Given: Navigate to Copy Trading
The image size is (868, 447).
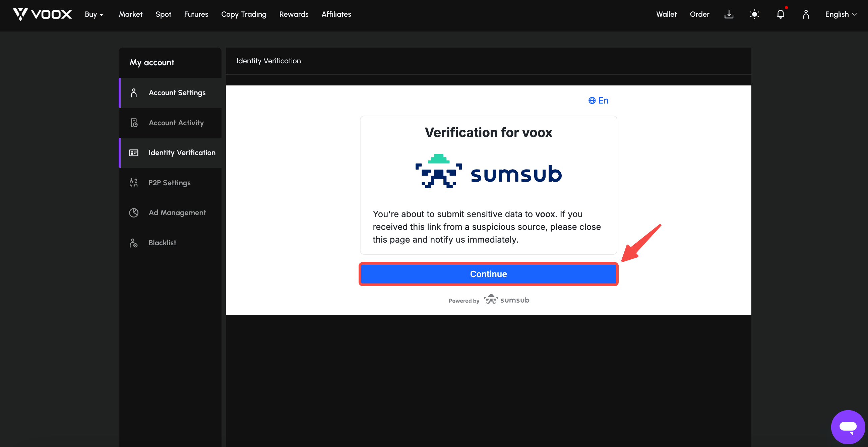Looking at the screenshot, I should (x=244, y=14).
